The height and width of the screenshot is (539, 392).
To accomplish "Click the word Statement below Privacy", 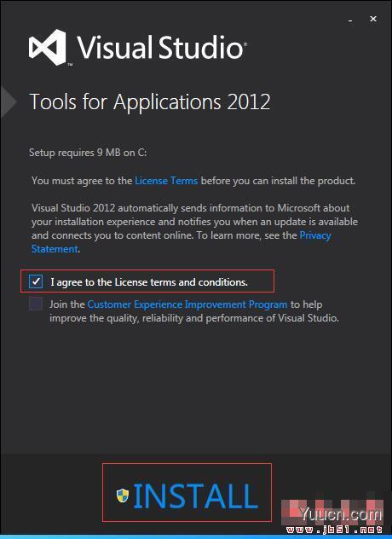I will pos(55,249).
